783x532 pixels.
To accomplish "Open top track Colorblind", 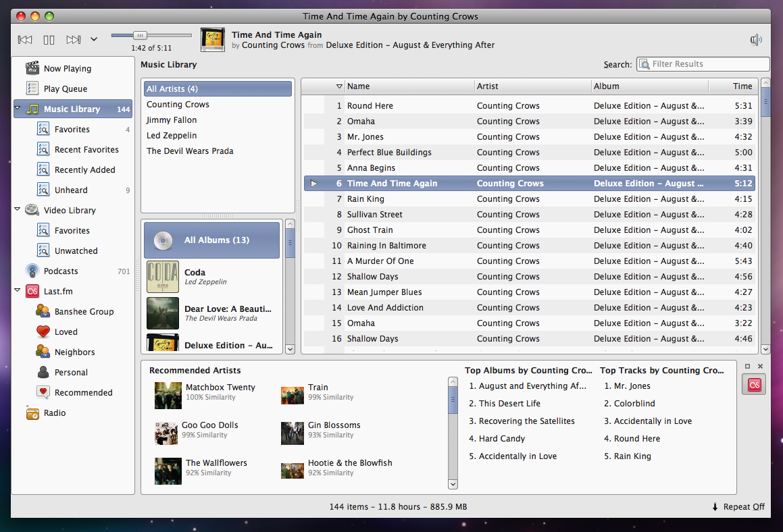I will pyautogui.click(x=629, y=403).
